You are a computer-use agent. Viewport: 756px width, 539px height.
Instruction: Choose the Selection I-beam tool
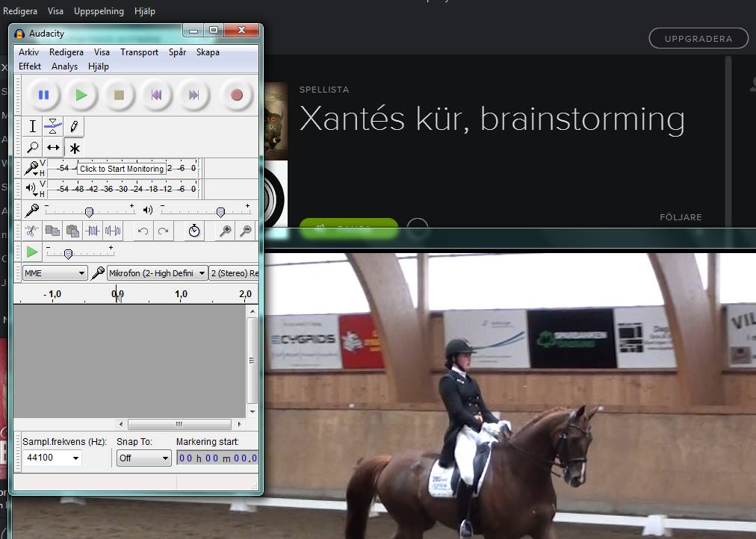(x=33, y=126)
